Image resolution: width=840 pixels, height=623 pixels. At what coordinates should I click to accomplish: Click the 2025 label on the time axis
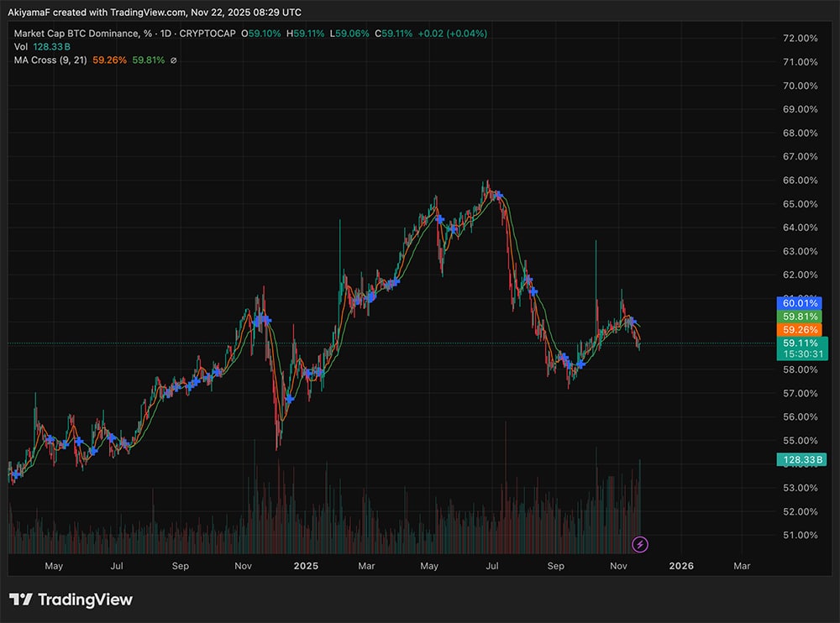click(307, 567)
